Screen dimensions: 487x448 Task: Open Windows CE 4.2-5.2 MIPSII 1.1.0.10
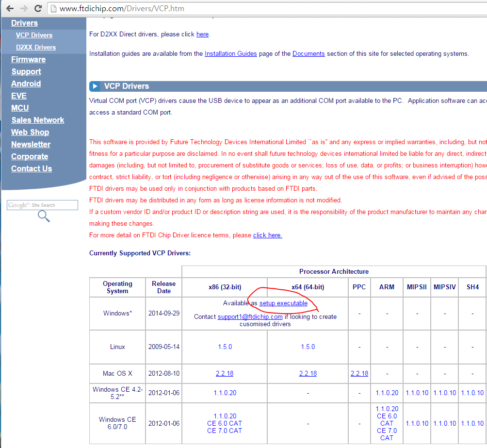[417, 393]
